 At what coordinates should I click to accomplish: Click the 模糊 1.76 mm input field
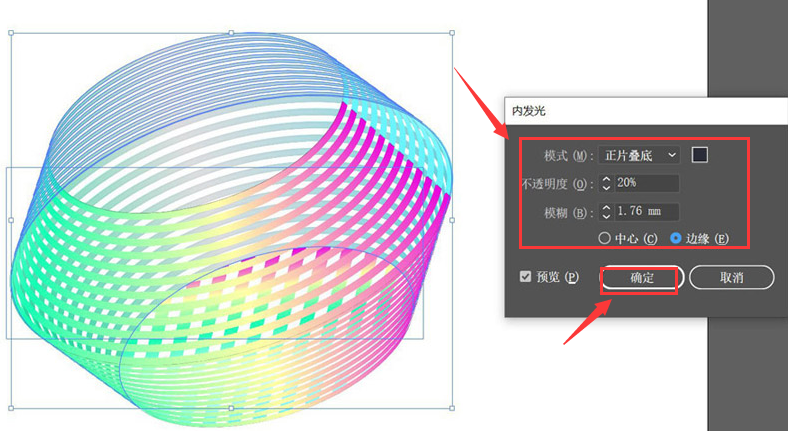pyautogui.click(x=647, y=211)
